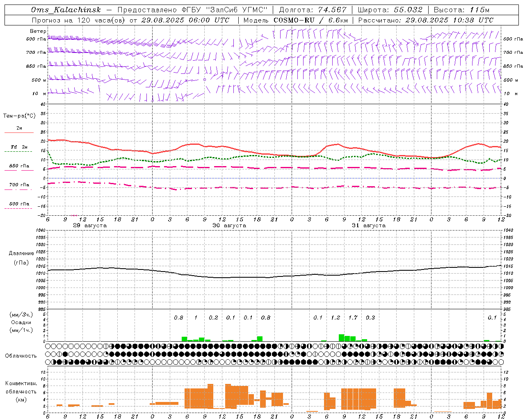Select the latitude value Широта: 55.032
525x420 pixels.
pos(390,10)
